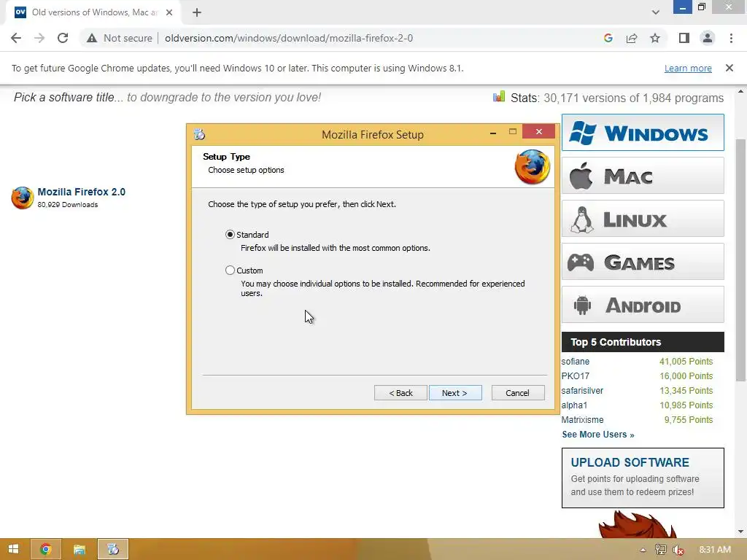Screen dimensions: 747x560
Task: Open the Windows software category
Action: pyautogui.click(x=643, y=133)
